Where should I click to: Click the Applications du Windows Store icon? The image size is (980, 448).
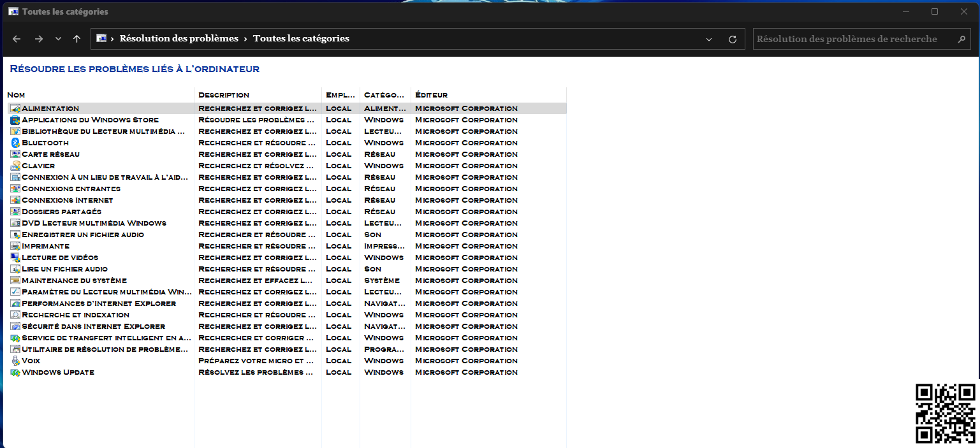click(15, 120)
